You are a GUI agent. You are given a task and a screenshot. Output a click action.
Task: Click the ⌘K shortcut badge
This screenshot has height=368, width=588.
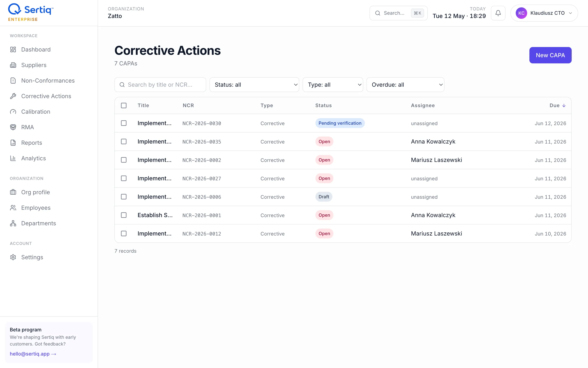pos(418,13)
